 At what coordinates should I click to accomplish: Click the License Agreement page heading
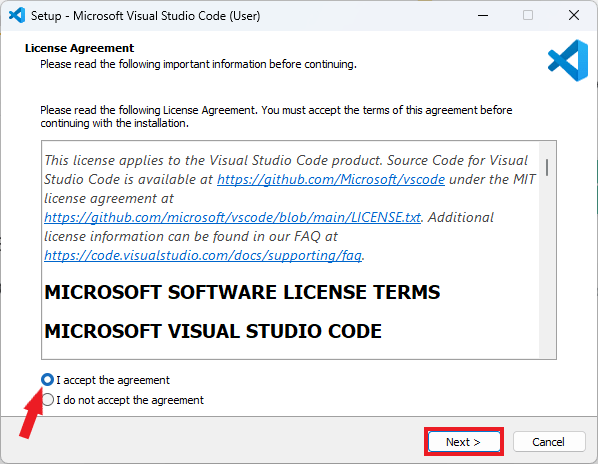coord(79,48)
